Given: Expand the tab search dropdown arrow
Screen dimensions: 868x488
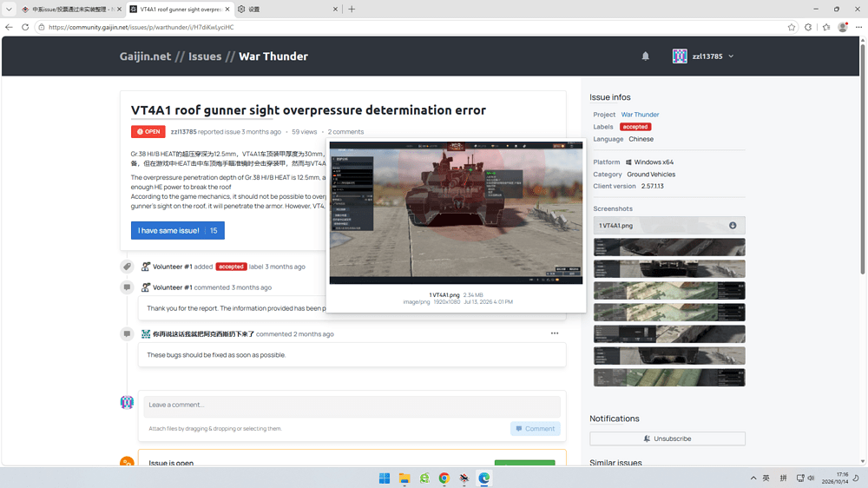Looking at the screenshot, I should 9,10.
